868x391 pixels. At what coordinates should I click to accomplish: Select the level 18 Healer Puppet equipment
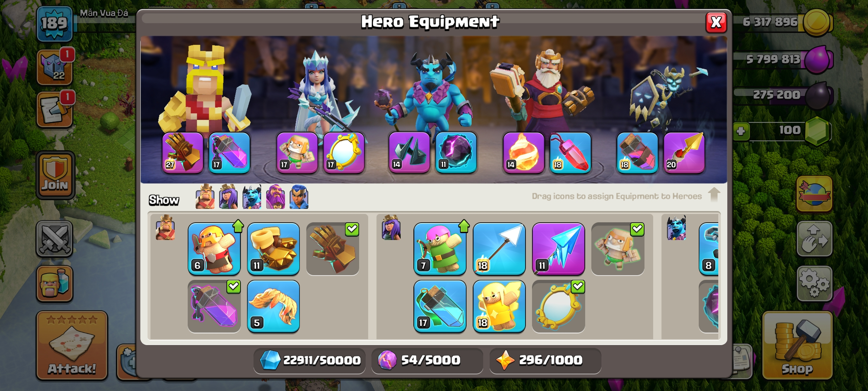499,306
